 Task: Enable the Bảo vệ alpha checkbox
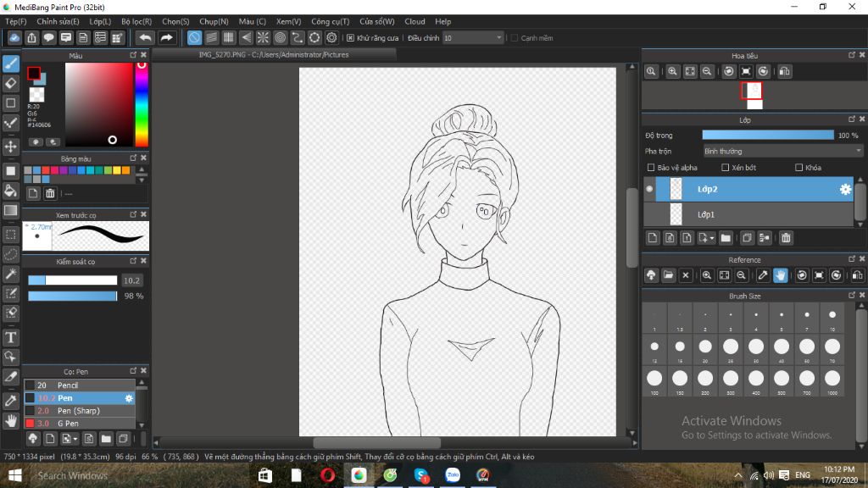(651, 168)
